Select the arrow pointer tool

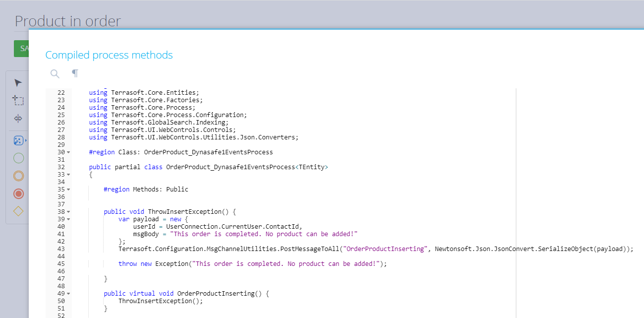pyautogui.click(x=18, y=83)
